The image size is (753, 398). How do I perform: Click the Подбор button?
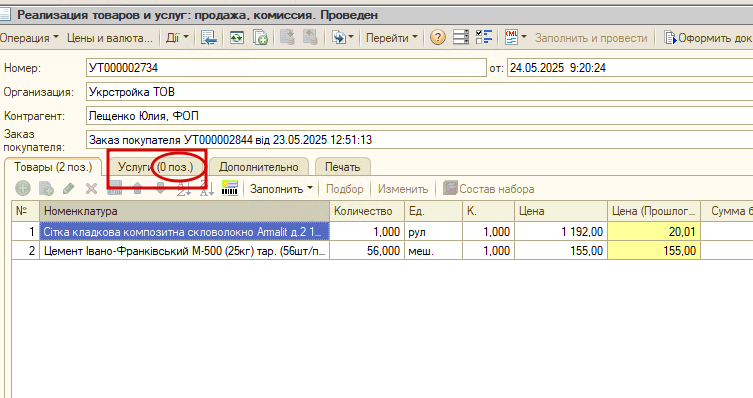[x=345, y=189]
